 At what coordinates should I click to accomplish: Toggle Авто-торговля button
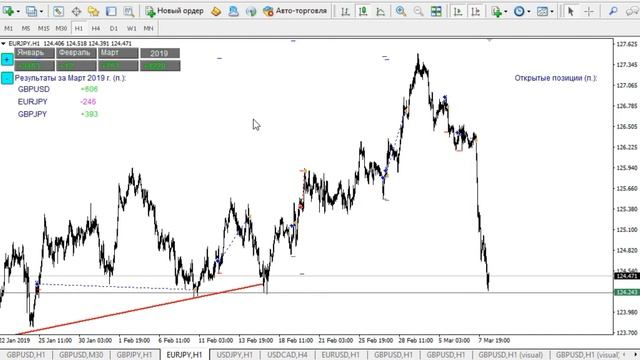(x=295, y=11)
